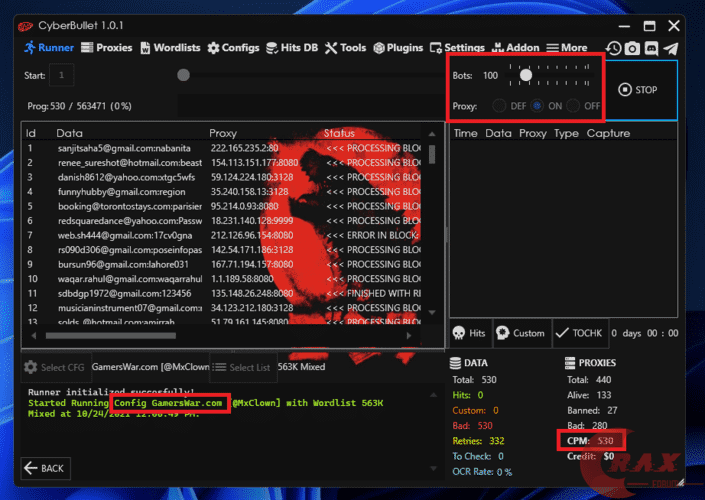The image size is (705, 500).
Task: Click the log panel scroll-down arrow
Action: [x=433, y=469]
